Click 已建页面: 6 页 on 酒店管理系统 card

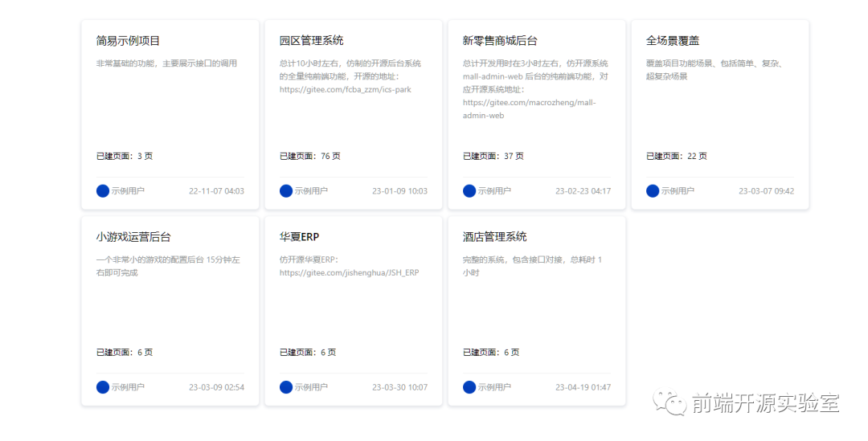tap(490, 353)
